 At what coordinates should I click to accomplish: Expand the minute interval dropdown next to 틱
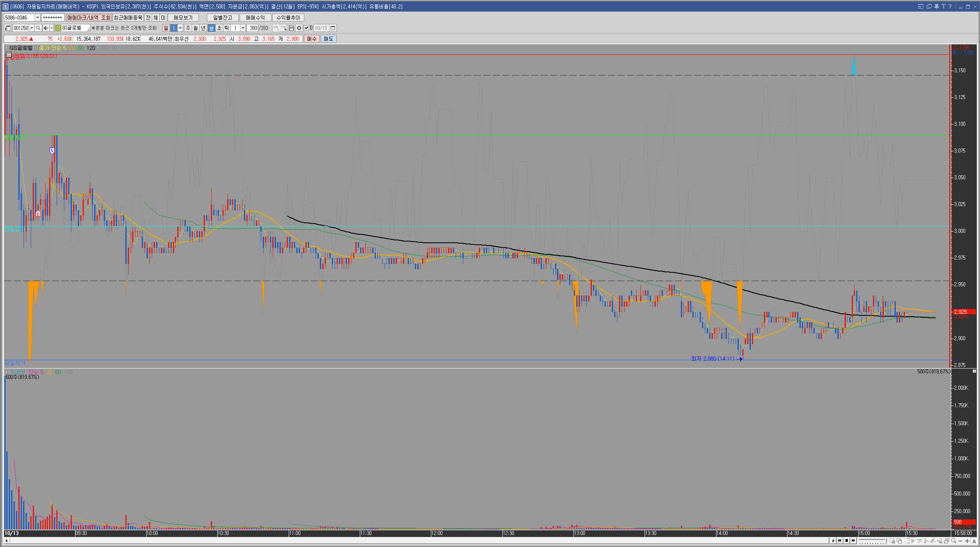click(x=243, y=28)
